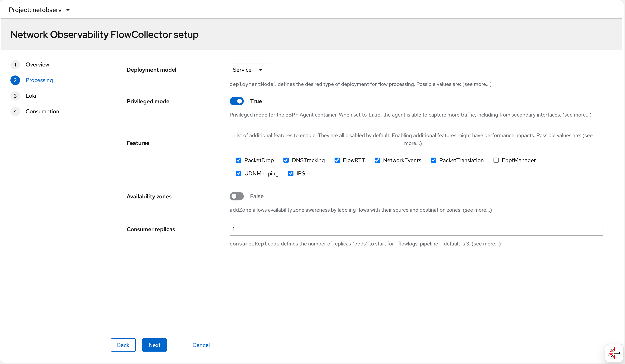Check the EbpfManager feature checkbox

point(496,160)
